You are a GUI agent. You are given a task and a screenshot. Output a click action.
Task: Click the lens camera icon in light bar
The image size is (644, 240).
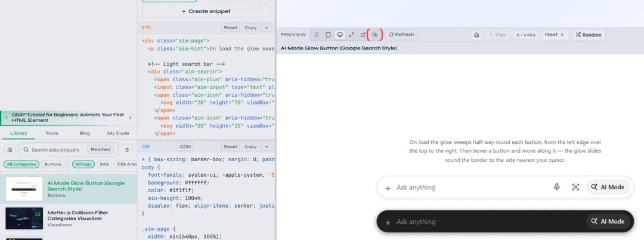(x=575, y=187)
